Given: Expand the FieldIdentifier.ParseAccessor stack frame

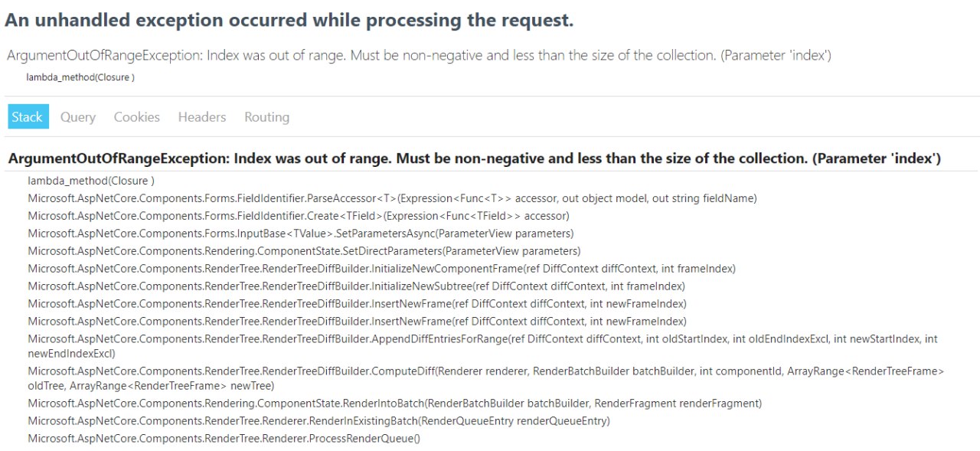Looking at the screenshot, I should [x=392, y=198].
